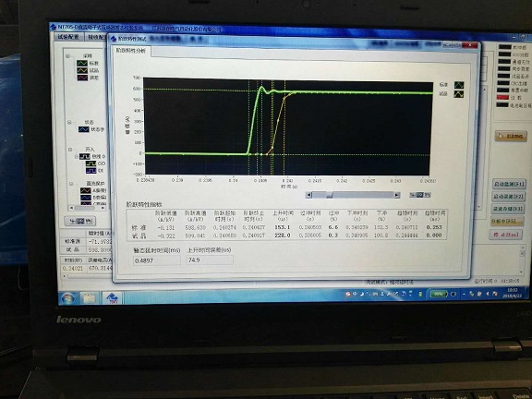Click the blue state waveform icon

84,129
